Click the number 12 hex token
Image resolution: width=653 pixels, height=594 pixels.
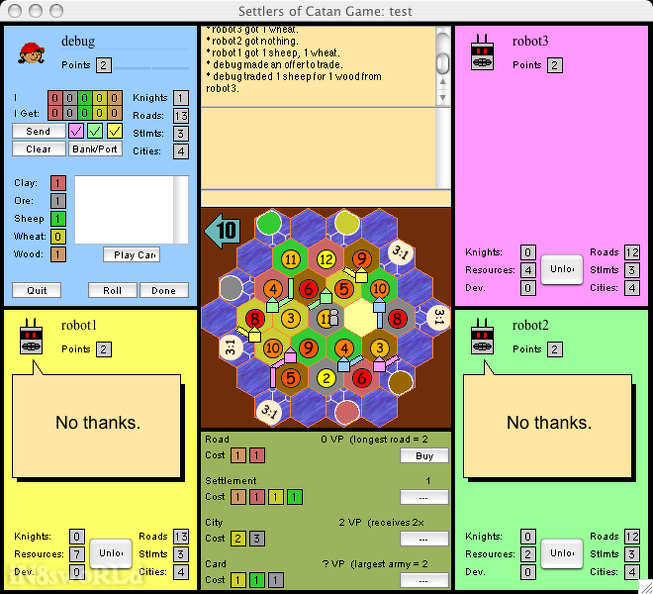click(x=326, y=260)
